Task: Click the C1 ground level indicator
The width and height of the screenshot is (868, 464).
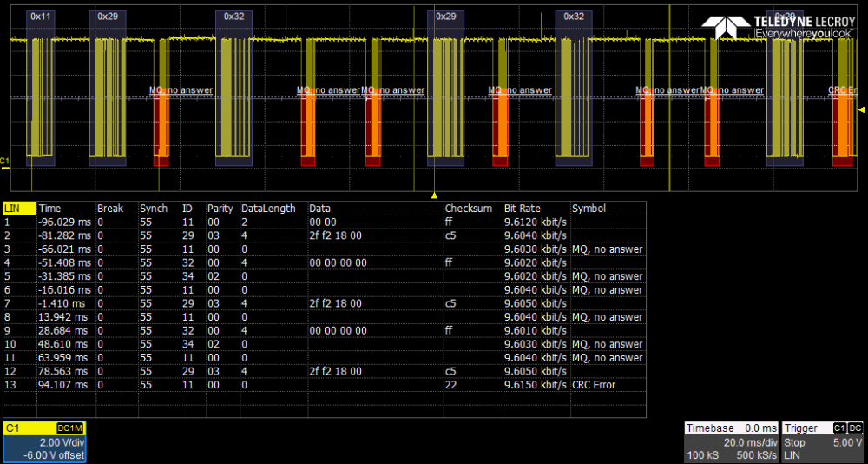Action: tap(5, 162)
